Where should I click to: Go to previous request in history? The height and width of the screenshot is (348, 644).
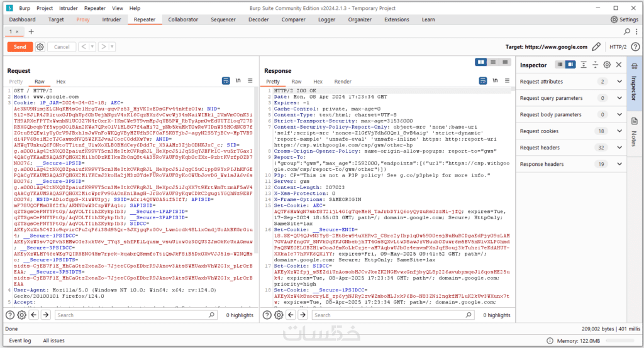tap(84, 46)
